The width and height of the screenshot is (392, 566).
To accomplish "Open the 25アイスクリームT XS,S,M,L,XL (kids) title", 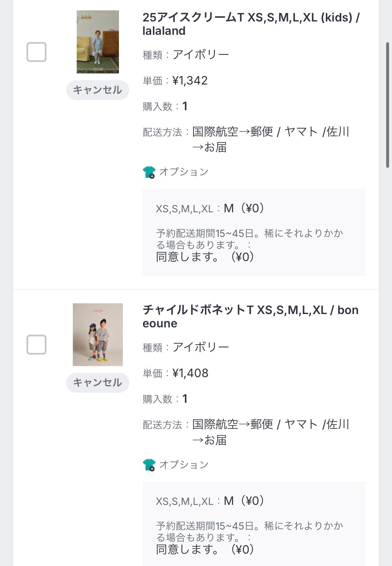I will (x=251, y=24).
